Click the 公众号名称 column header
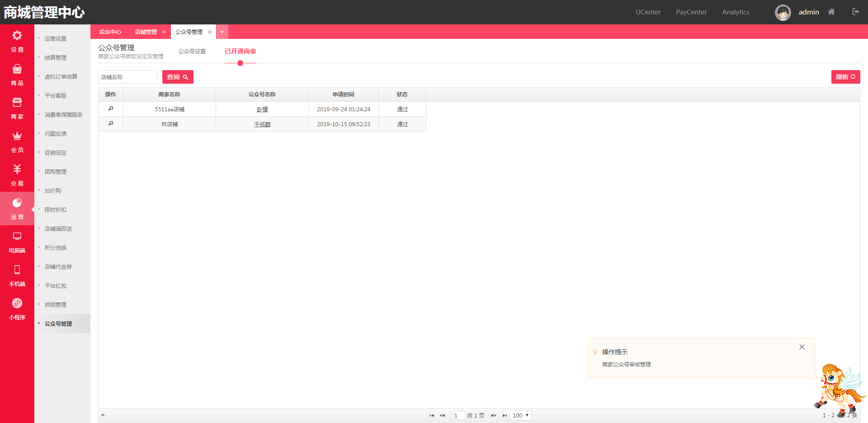868x423 pixels. coord(262,94)
